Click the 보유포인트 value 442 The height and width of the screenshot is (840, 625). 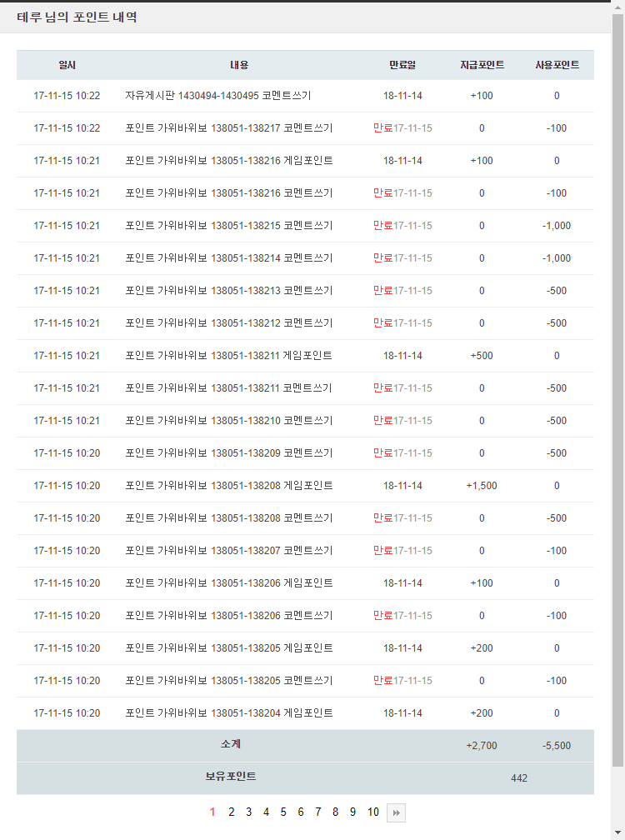pyautogui.click(x=519, y=778)
